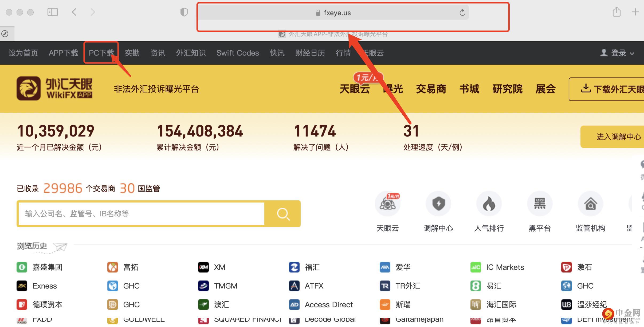Toggle the Safari sidebar
The width and height of the screenshot is (644, 327).
(53, 12)
